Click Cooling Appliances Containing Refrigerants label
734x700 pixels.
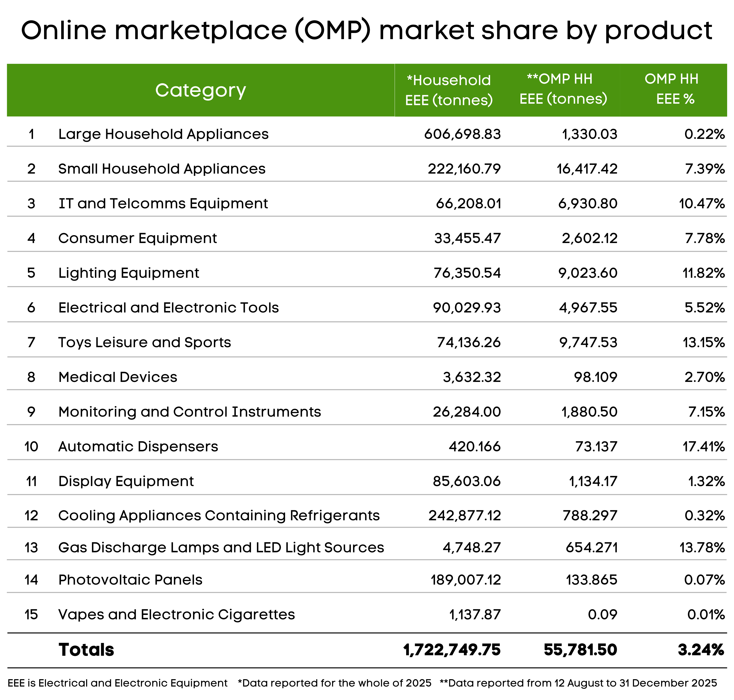pos(219,515)
